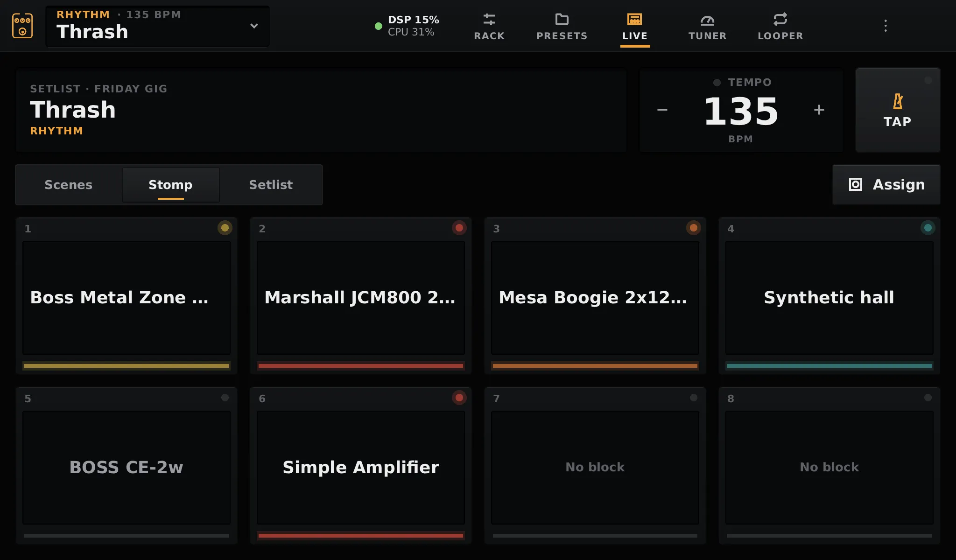956x560 pixels.
Task: Click the dim LED on pad 5
Action: (x=225, y=398)
